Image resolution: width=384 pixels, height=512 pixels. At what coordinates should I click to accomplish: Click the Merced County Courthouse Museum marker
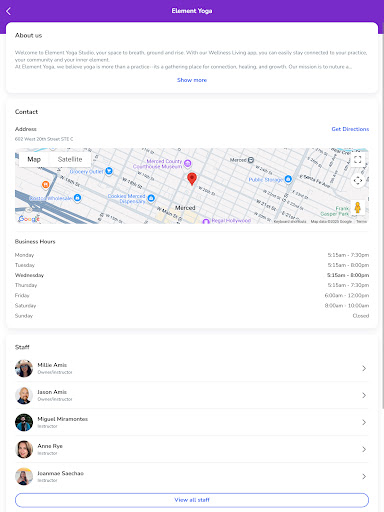(x=188, y=163)
